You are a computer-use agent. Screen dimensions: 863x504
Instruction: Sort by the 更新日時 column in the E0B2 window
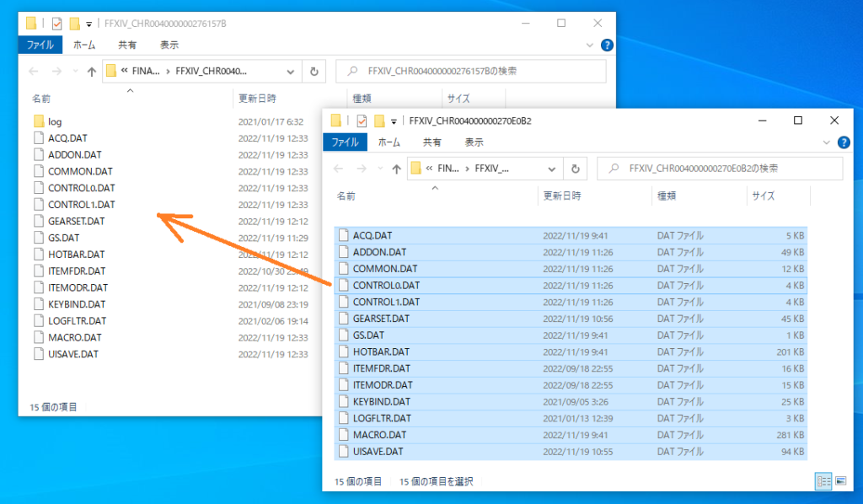point(564,196)
